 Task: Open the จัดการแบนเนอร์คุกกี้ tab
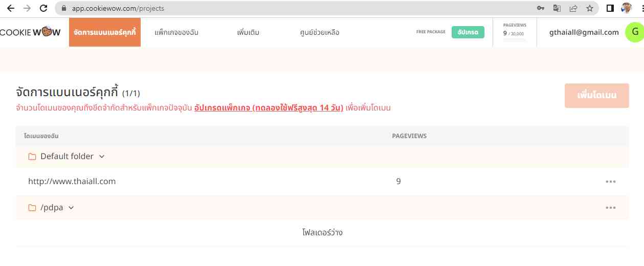(x=104, y=32)
